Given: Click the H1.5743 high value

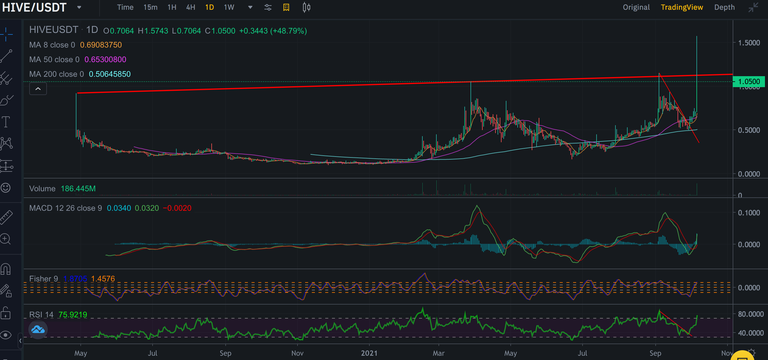Looking at the screenshot, I should point(153,31).
